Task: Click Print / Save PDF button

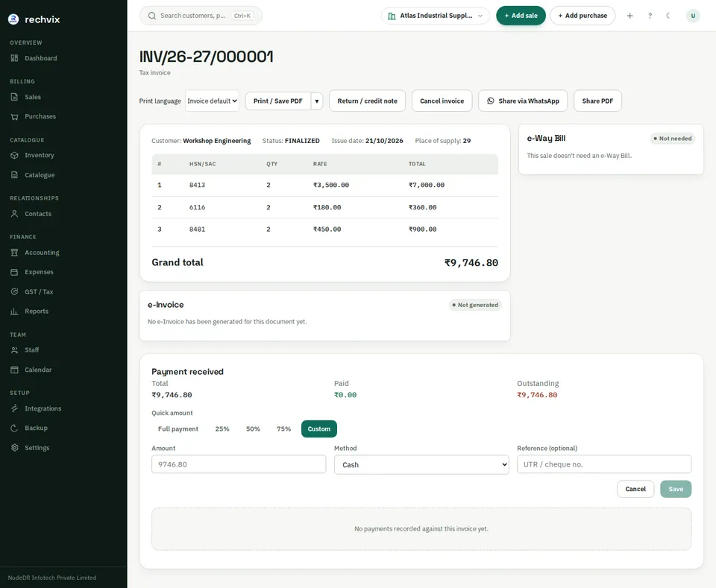Action: point(278,101)
